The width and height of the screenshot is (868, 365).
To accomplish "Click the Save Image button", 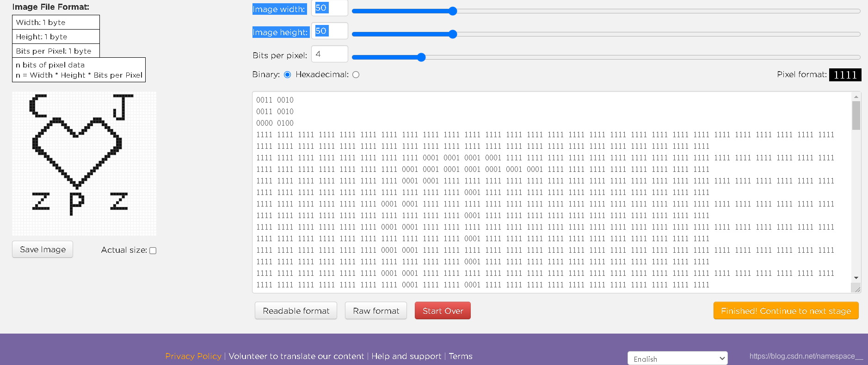I will coord(43,249).
